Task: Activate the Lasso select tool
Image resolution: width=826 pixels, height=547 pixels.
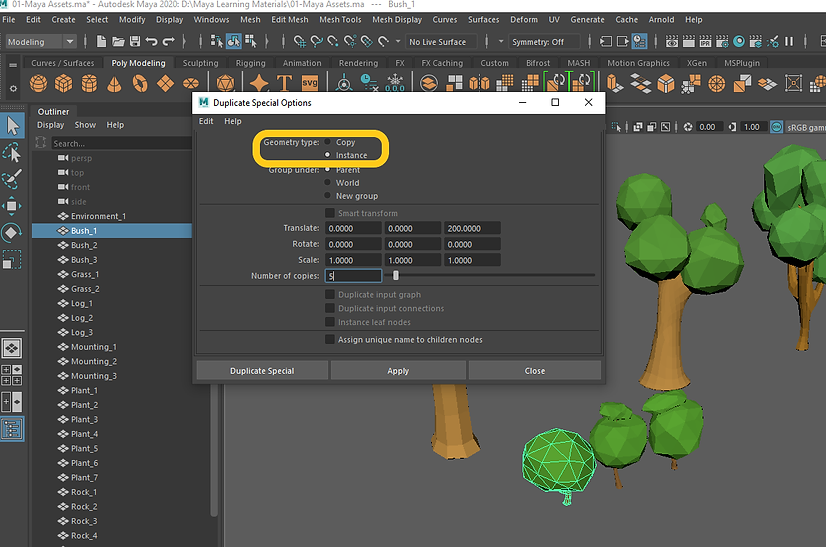Action: pos(13,153)
